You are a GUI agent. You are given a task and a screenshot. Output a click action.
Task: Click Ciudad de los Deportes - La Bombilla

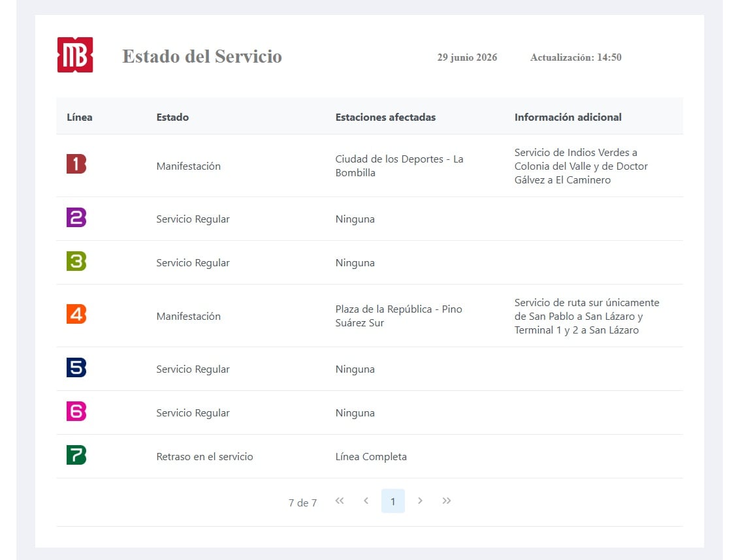(x=399, y=166)
